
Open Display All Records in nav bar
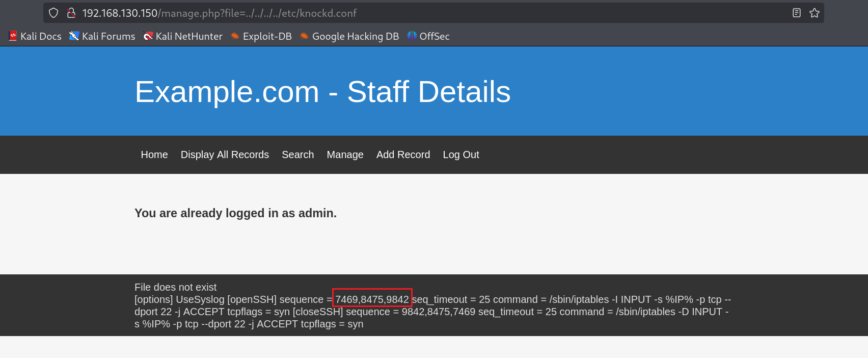225,155
